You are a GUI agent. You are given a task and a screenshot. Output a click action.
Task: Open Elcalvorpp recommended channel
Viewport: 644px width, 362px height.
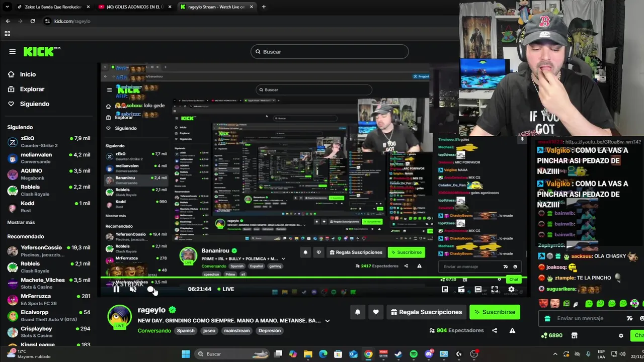(48, 316)
